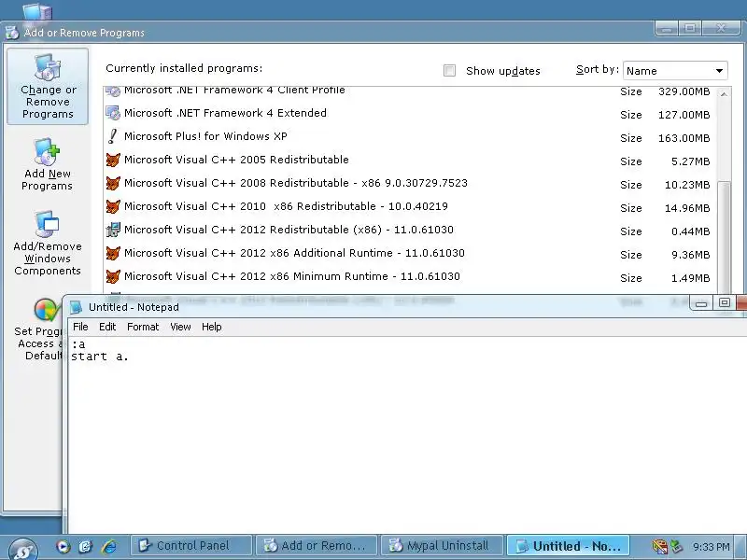Open Notepad File menu

coord(80,327)
